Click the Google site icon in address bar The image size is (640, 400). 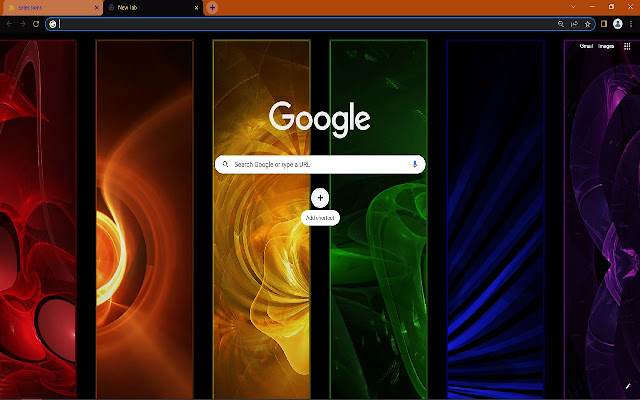[53, 24]
